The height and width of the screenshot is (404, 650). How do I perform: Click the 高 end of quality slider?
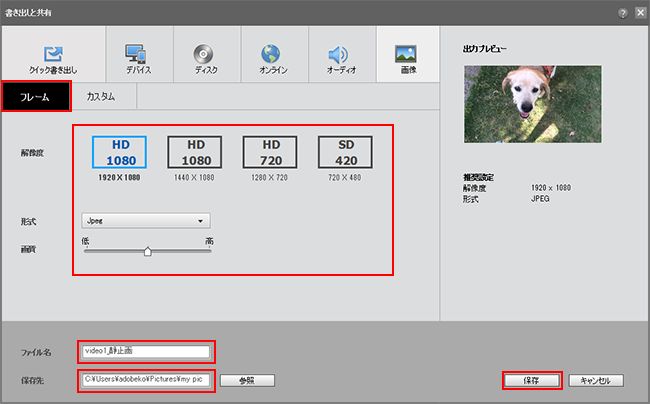click(x=209, y=241)
